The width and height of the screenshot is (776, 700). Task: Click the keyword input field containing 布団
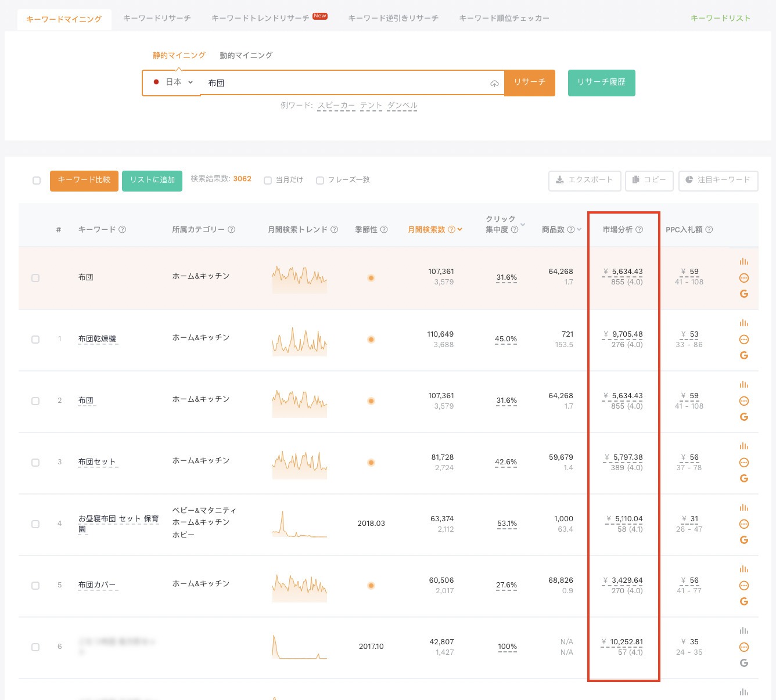(343, 83)
